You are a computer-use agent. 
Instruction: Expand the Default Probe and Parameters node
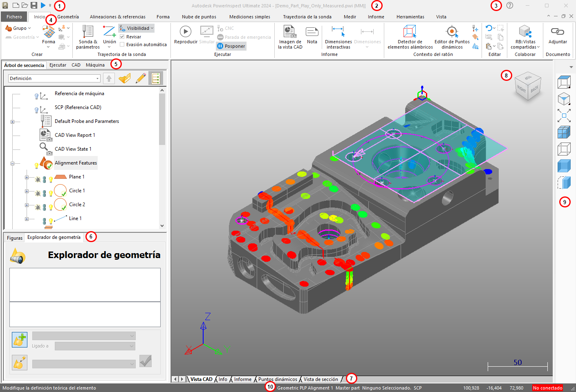coord(12,122)
